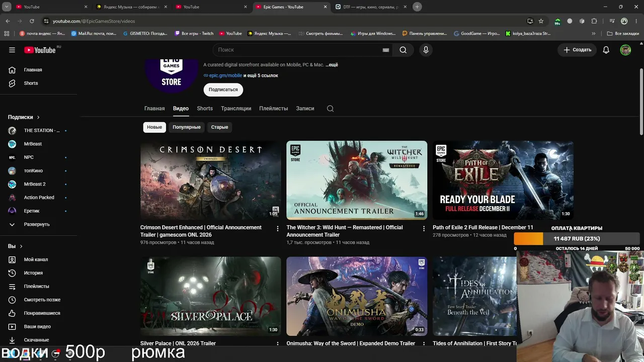
Task: Open options menu for Crimson Desert video
Action: pos(277,229)
